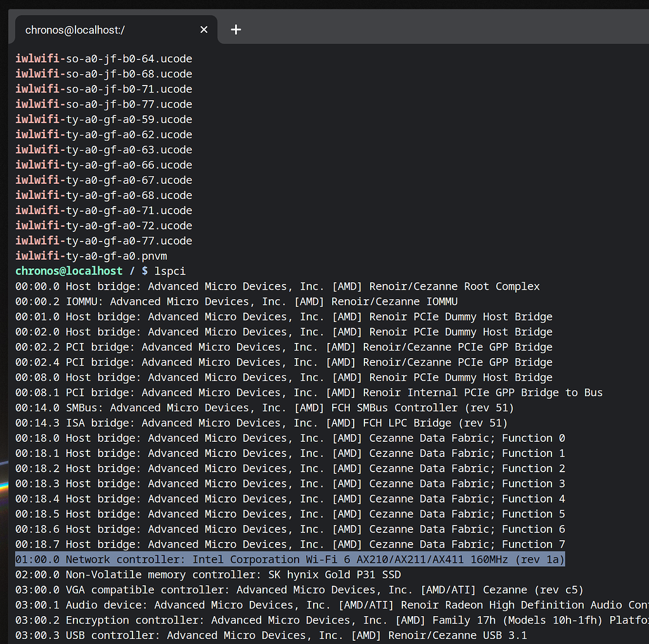Click the FCH LPC Bridge ISA line
Image resolution: width=649 pixels, height=644 pixels.
[261, 423]
